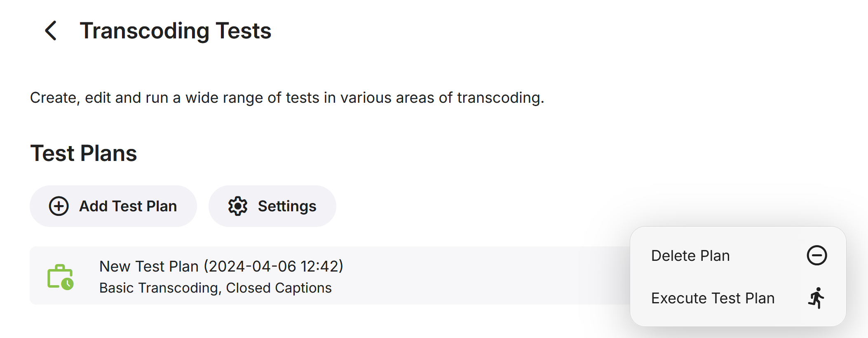Image resolution: width=868 pixels, height=338 pixels.
Task: Click the Transcoding Tests page title
Action: pos(176,31)
